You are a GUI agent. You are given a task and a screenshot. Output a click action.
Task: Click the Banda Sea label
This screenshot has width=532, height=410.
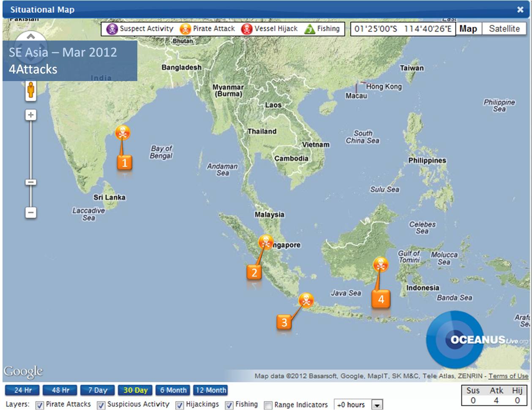pos(454,298)
